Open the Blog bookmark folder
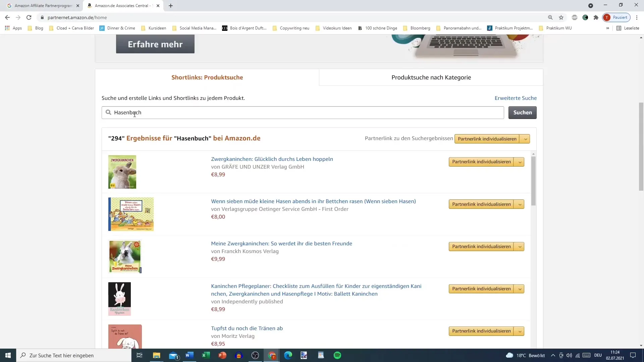Viewport: 644px width, 362px height. (x=36, y=28)
